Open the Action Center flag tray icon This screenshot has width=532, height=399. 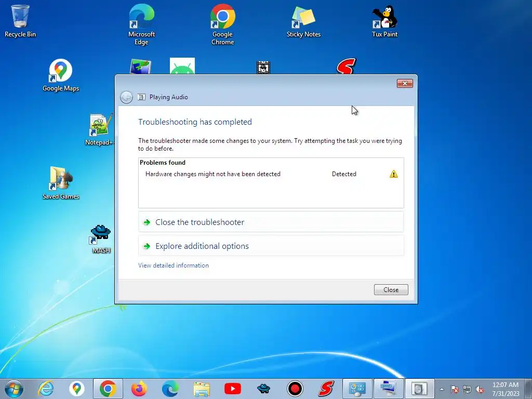[x=455, y=389]
